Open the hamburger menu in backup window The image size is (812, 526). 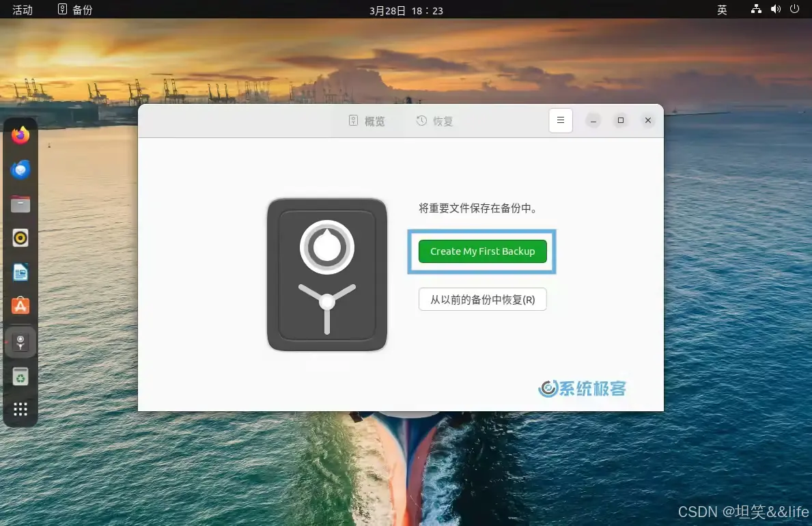coord(560,120)
